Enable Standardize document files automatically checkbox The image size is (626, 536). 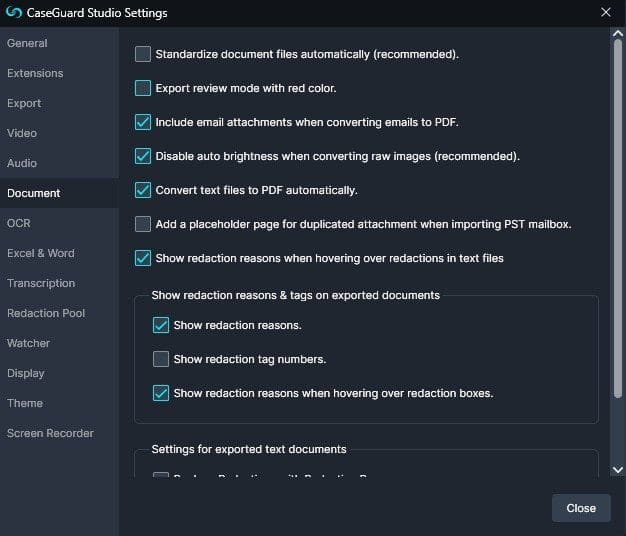(x=143, y=54)
